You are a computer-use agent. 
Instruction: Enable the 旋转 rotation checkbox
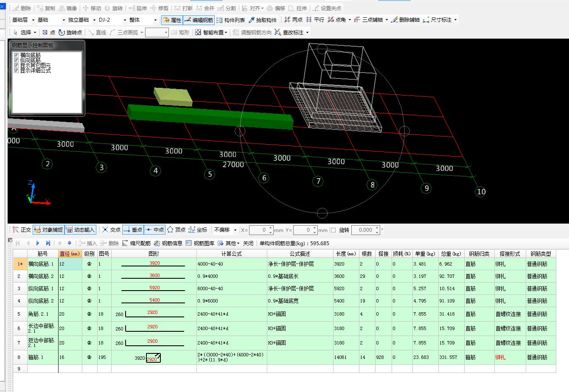[x=333, y=230]
